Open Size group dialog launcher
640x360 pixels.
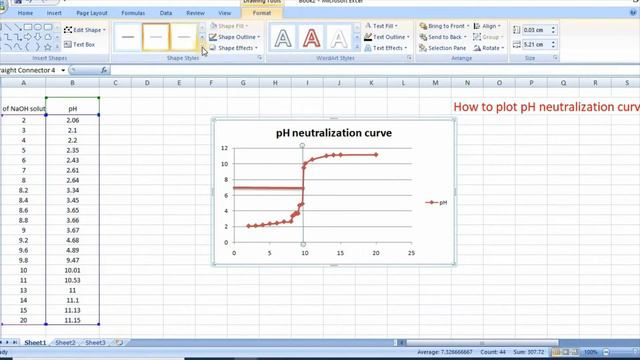click(x=556, y=58)
